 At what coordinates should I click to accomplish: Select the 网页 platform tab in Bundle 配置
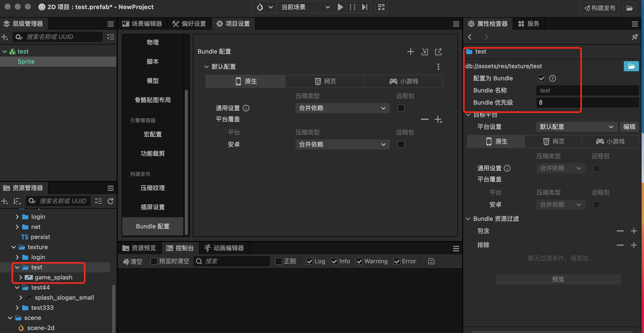point(325,81)
